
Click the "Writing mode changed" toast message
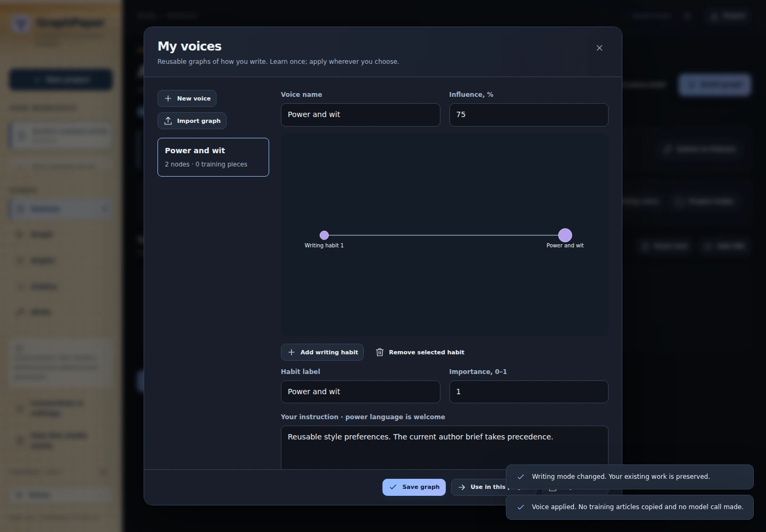click(621, 477)
